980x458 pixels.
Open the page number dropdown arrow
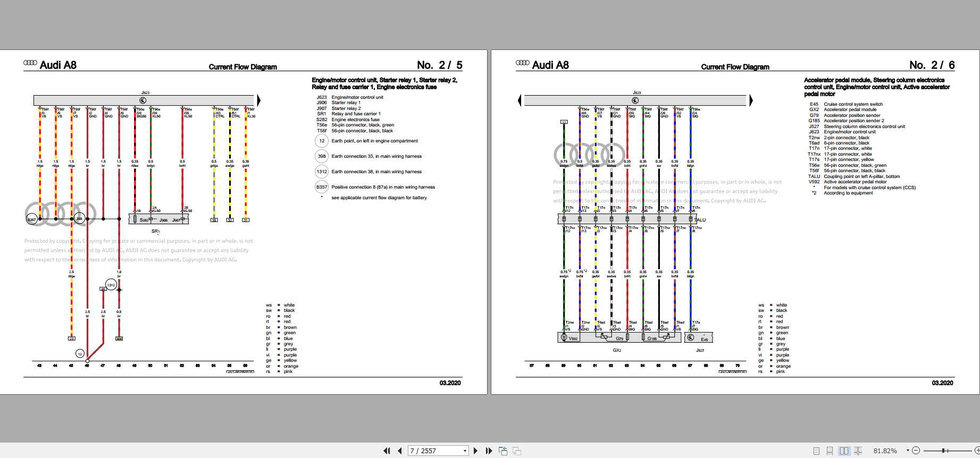(x=465, y=451)
